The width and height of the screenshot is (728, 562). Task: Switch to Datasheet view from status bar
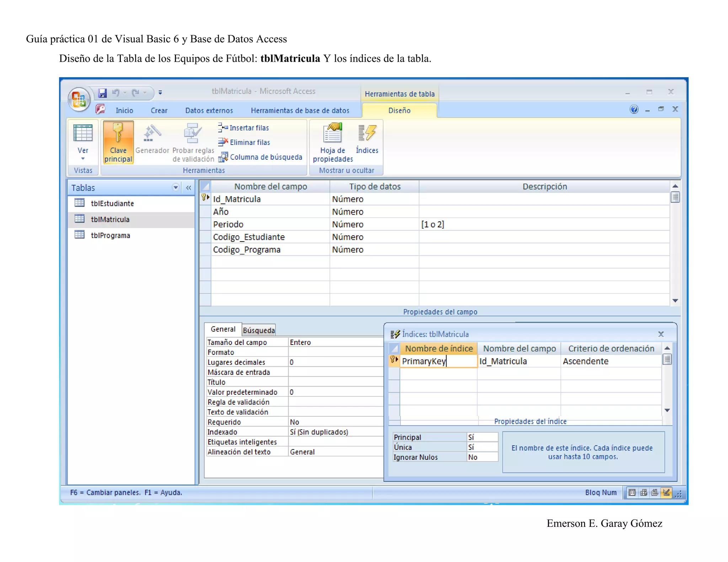pyautogui.click(x=632, y=493)
